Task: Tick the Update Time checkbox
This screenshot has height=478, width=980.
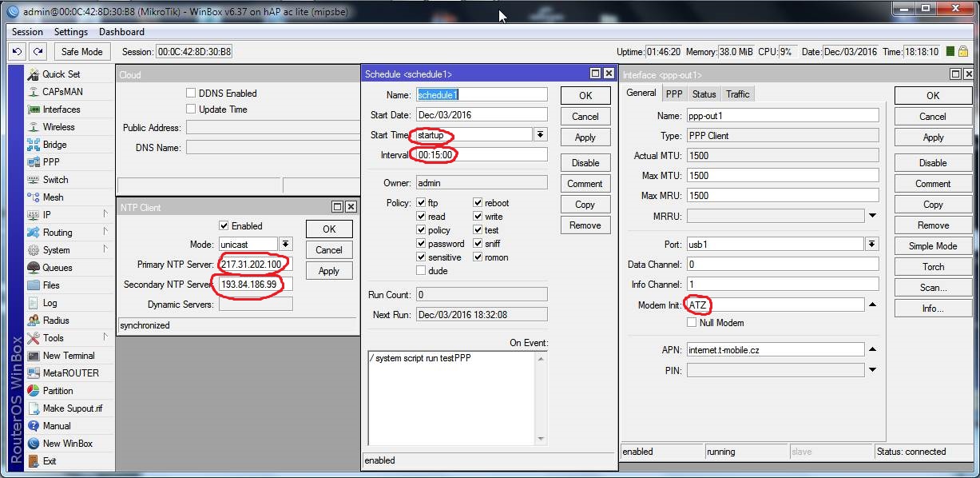Action: (191, 109)
